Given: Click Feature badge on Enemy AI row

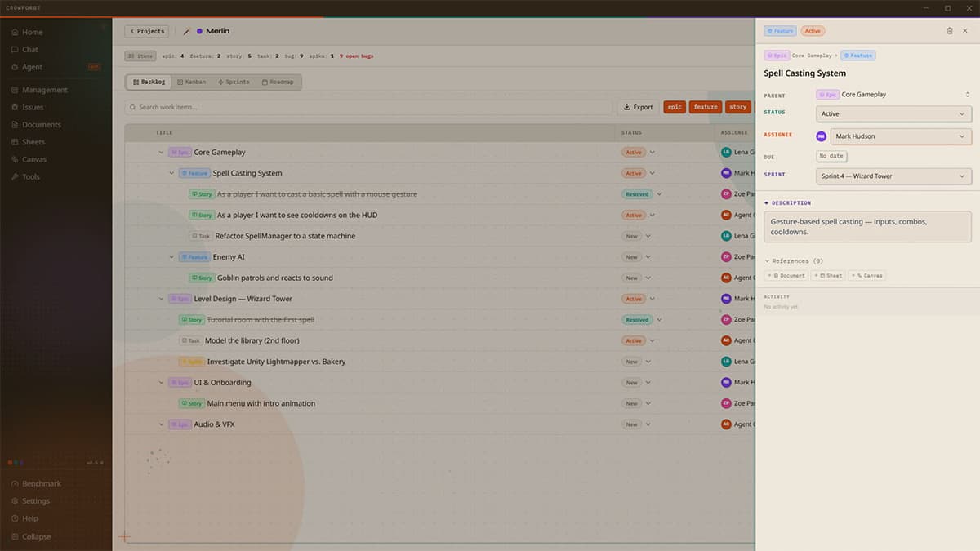Looking at the screenshot, I should point(194,257).
